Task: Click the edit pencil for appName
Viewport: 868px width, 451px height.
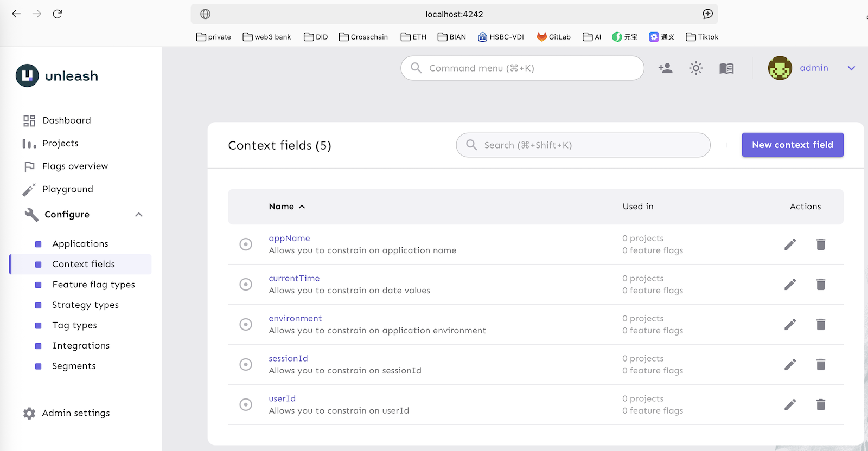Action: click(x=790, y=244)
